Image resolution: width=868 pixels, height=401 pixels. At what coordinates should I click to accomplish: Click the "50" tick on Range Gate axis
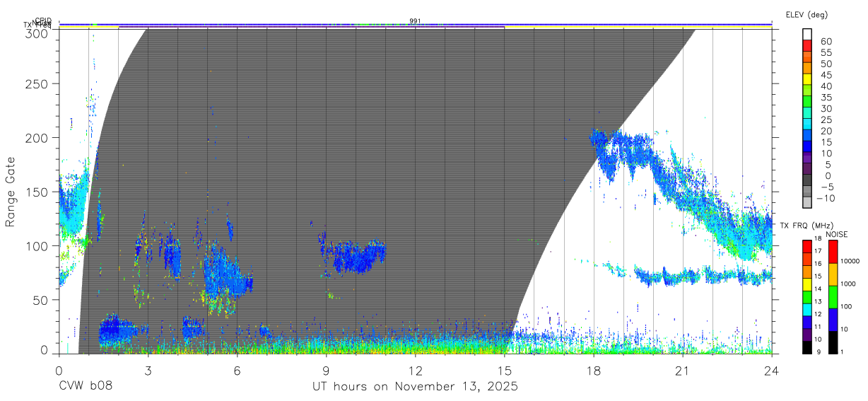[41, 300]
